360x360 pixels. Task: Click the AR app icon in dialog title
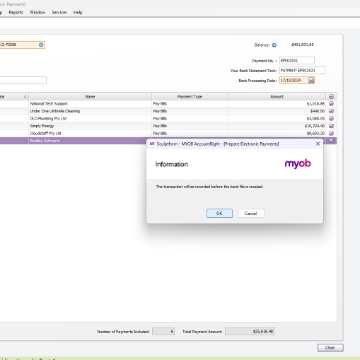(x=152, y=144)
